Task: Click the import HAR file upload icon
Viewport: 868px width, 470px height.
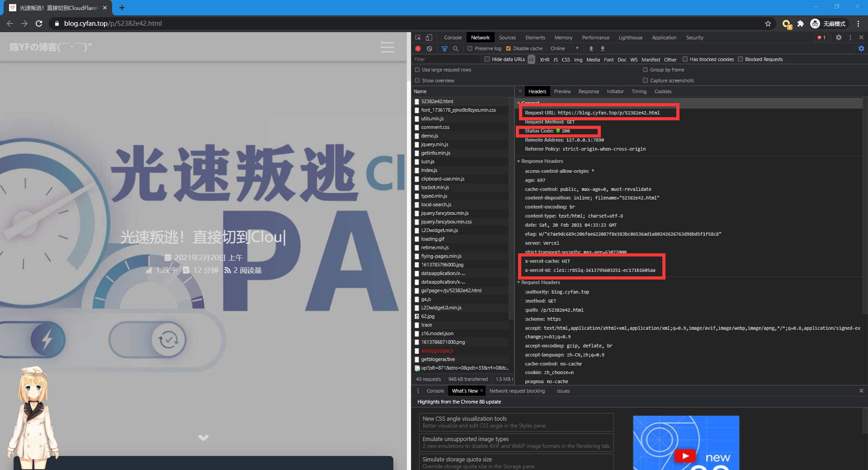Action: coord(591,48)
